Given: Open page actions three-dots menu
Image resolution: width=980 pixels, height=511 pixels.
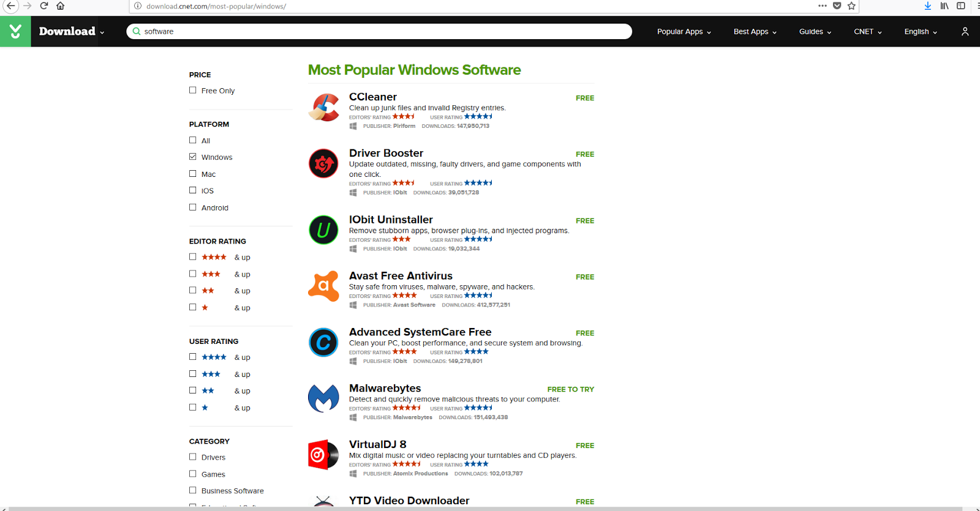Looking at the screenshot, I should tap(822, 6).
